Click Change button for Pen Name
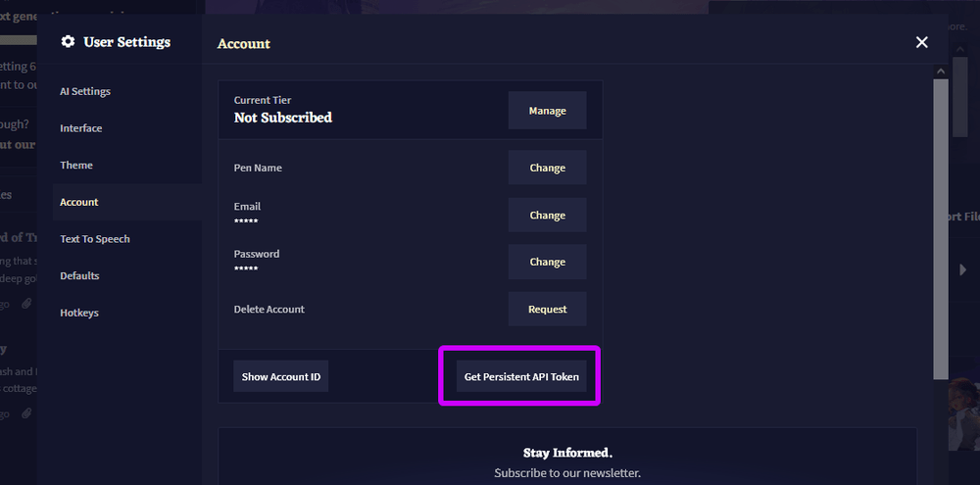Screen dimensions: 980x485 [x=547, y=168]
